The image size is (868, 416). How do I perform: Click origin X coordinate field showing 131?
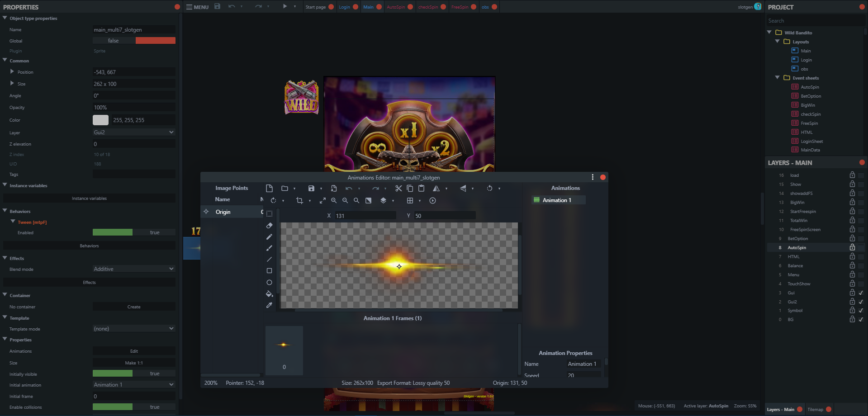365,216
